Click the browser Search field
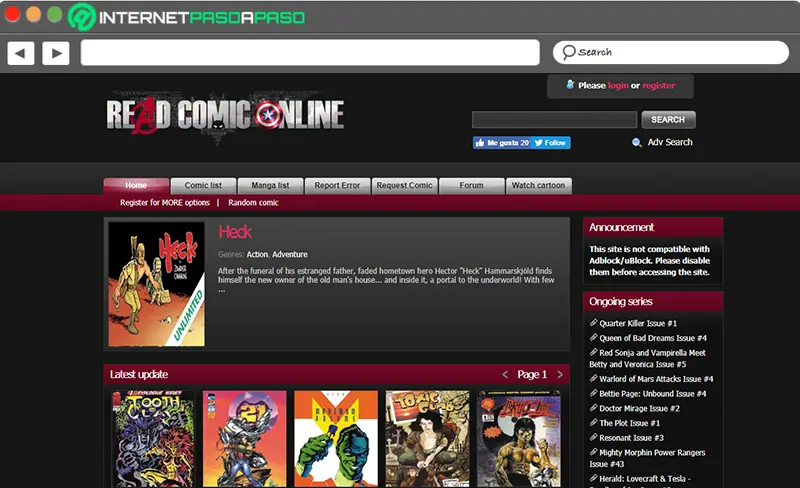 click(670, 52)
